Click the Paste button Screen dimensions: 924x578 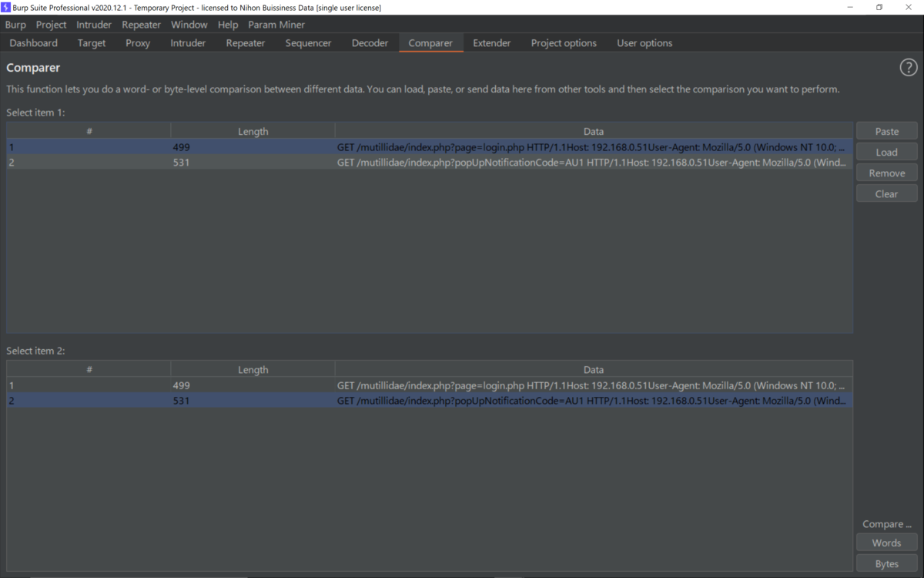(x=887, y=131)
